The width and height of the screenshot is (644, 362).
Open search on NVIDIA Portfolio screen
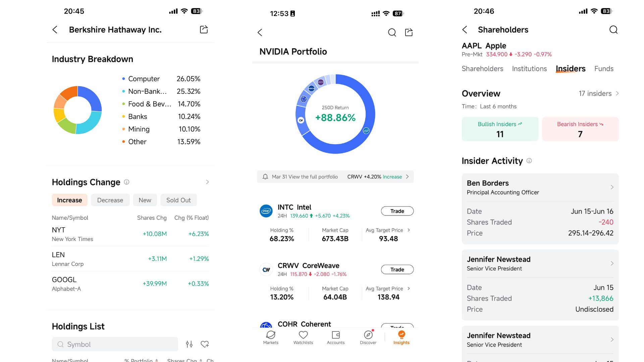click(x=392, y=33)
